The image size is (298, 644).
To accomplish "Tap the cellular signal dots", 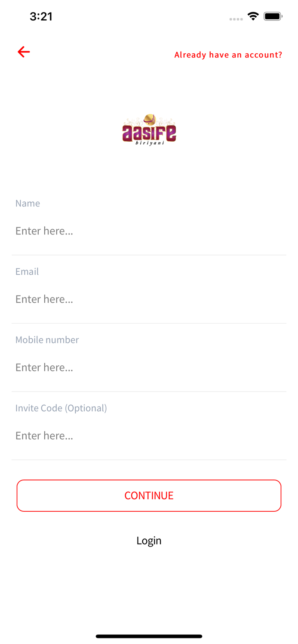I will tap(236, 19).
